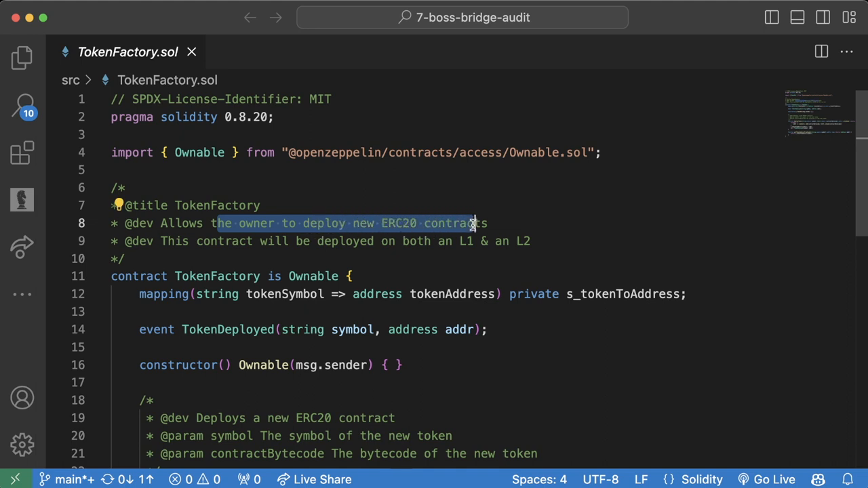Viewport: 868px width, 488px height.
Task: Close the TokenFactory.sol tab
Action: tap(192, 52)
